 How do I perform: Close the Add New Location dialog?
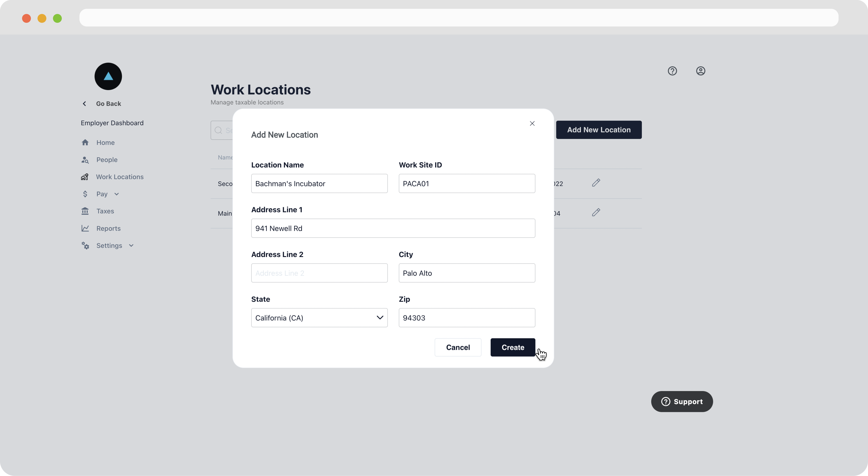(x=532, y=123)
